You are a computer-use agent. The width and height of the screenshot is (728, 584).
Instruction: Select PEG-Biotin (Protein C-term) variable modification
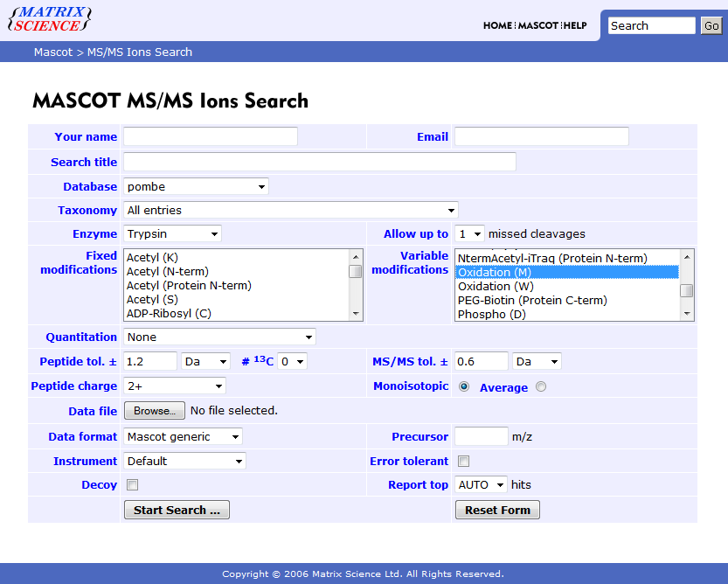tap(567, 300)
